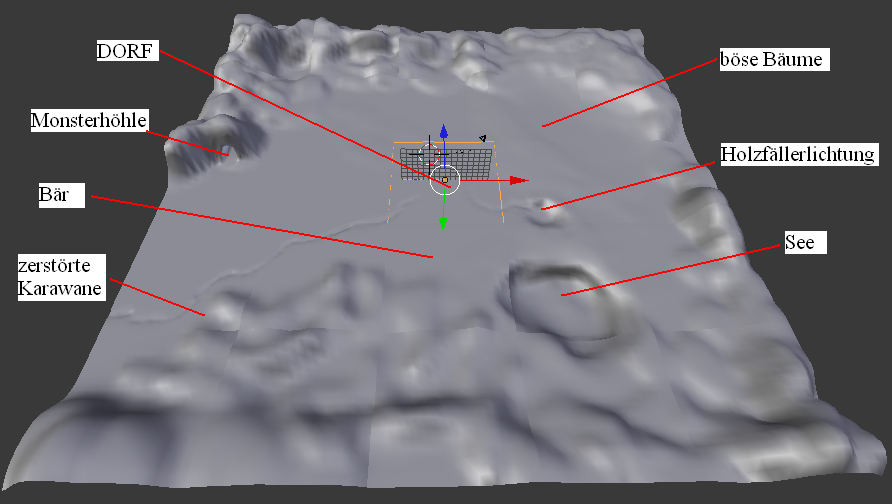Viewport: 892px width, 504px height.
Task: Click the lake crater on the terrain
Action: coord(564,298)
